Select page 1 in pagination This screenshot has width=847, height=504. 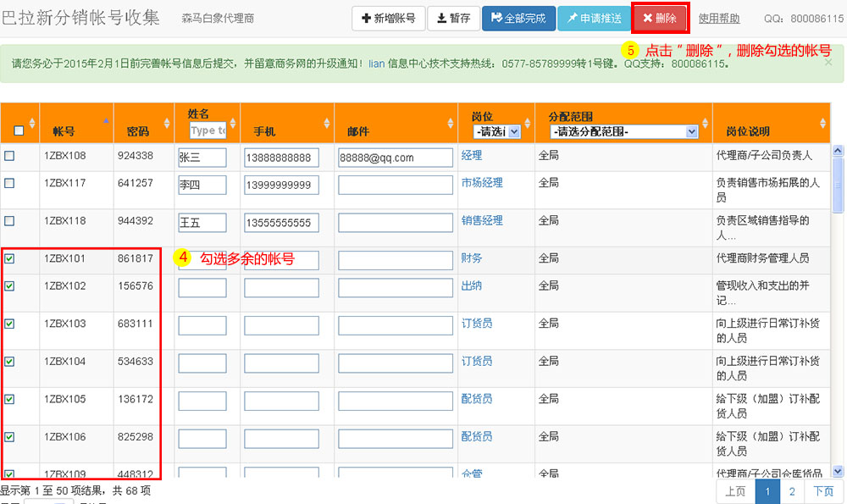(x=767, y=491)
